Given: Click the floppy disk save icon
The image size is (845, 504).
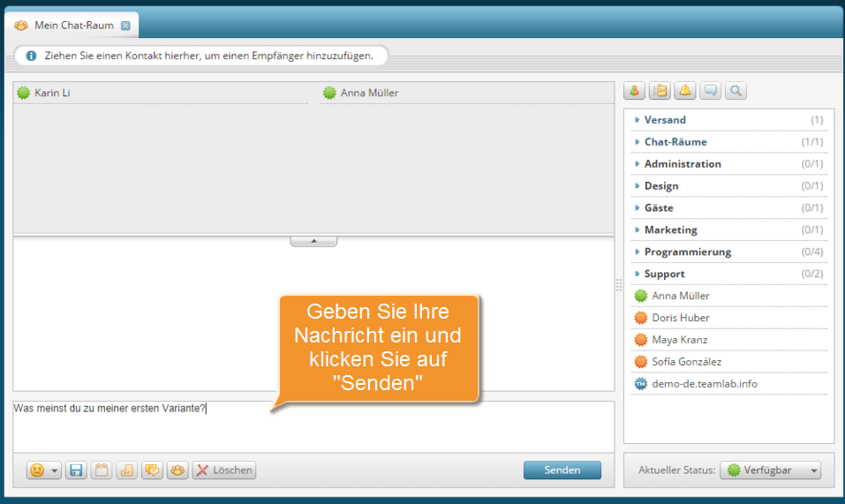Looking at the screenshot, I should [x=76, y=470].
